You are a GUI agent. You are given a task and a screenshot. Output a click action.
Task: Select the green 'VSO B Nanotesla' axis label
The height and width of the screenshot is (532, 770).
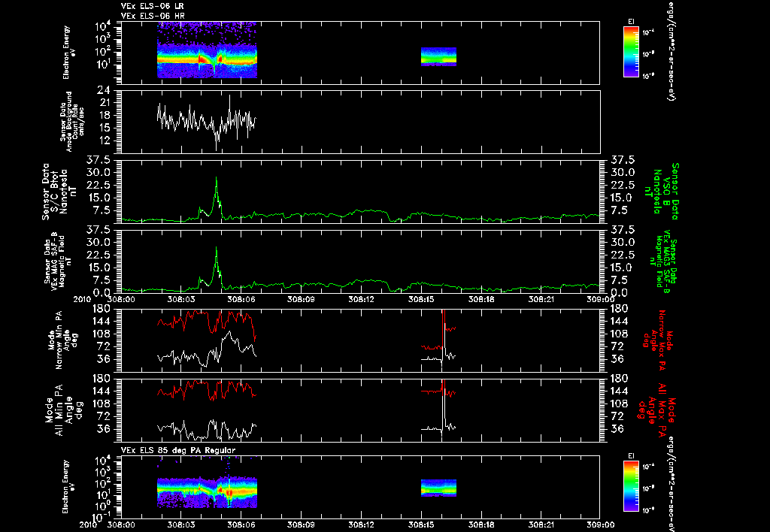click(x=663, y=192)
